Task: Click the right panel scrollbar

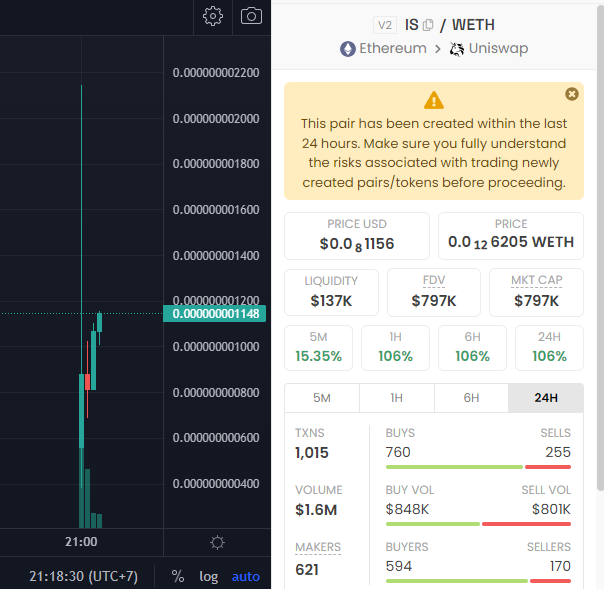Action: click(x=600, y=247)
